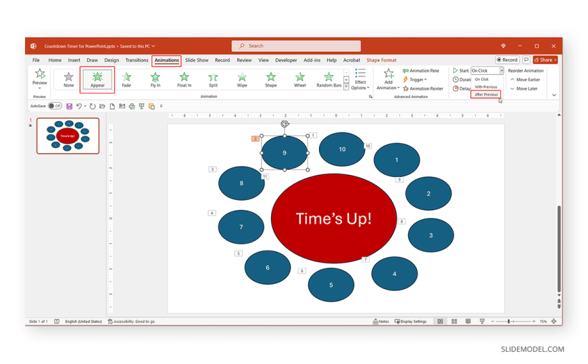Switch to Slide Sorter view icon
588x364 pixels.
(454, 321)
